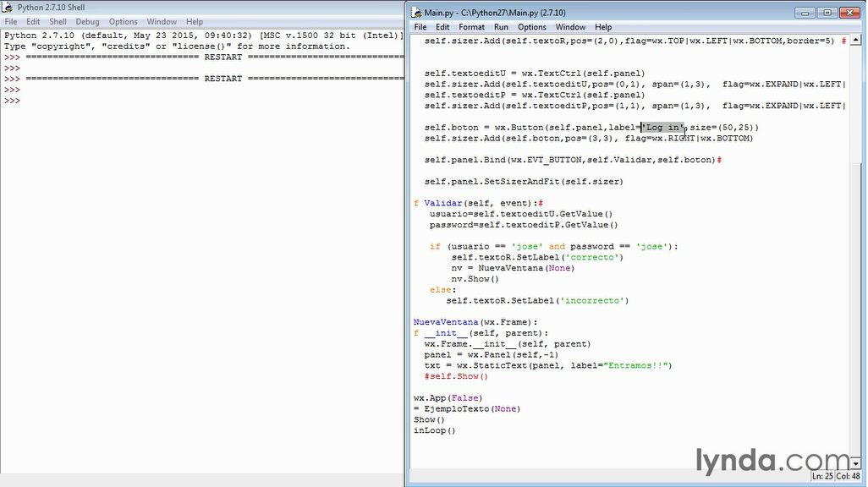Click the #self.Show() comment line

[456, 376]
